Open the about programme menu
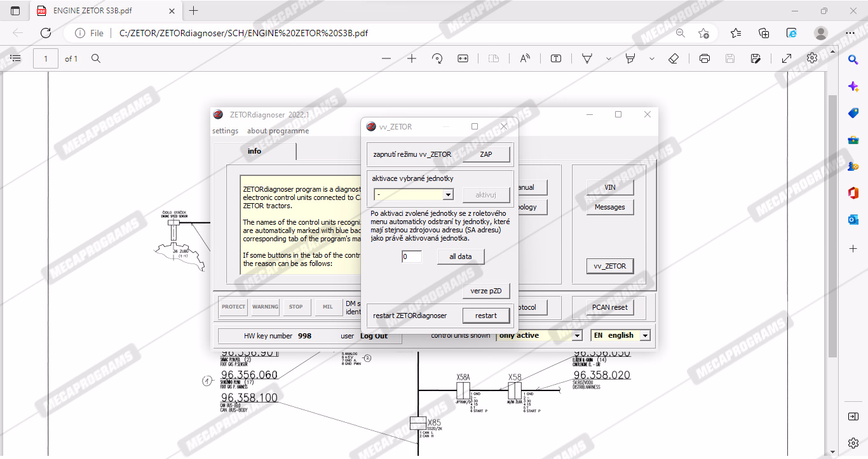Screen dimensions: 868x459 (278, 131)
